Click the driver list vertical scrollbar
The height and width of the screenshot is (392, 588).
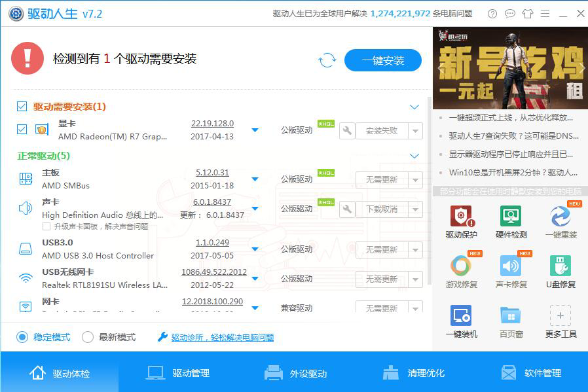click(430, 190)
